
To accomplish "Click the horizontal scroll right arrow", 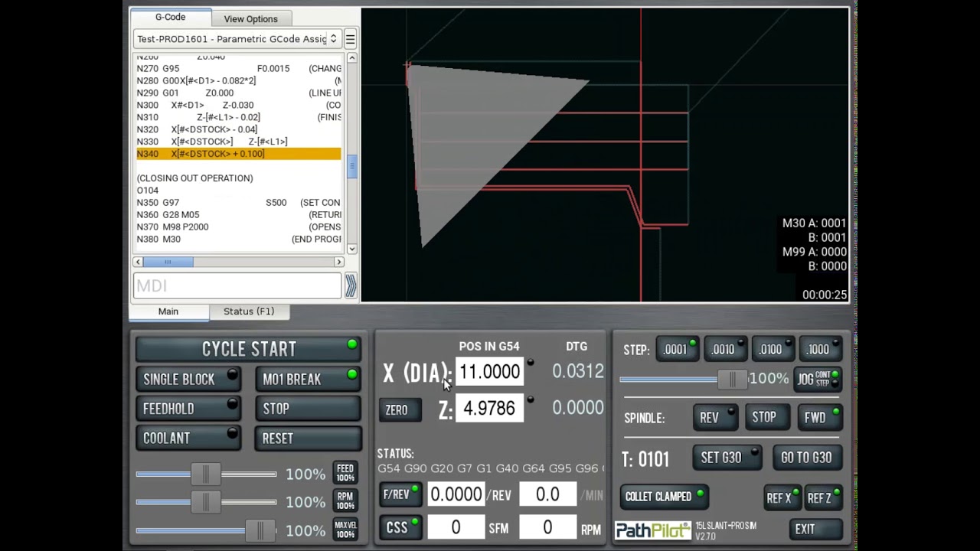I will point(339,262).
